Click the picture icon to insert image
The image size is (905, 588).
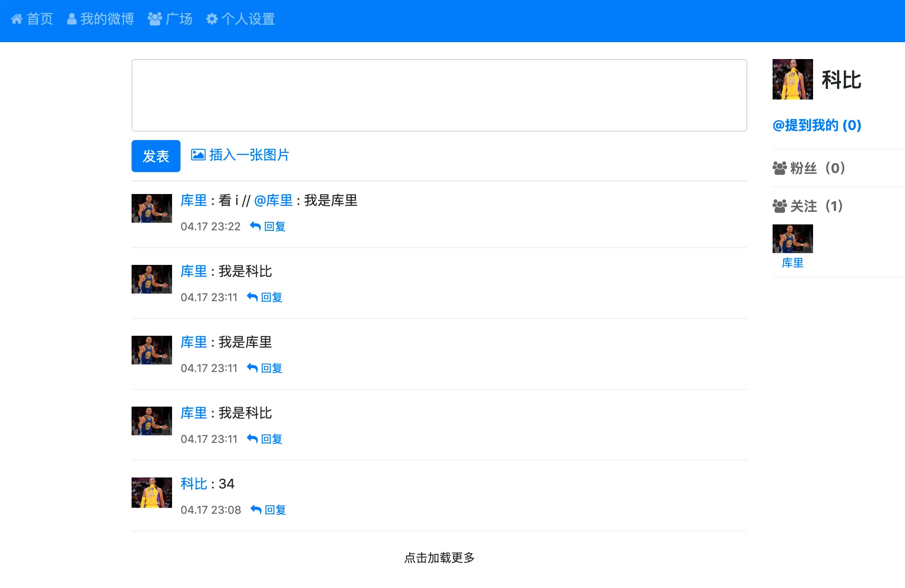198,155
